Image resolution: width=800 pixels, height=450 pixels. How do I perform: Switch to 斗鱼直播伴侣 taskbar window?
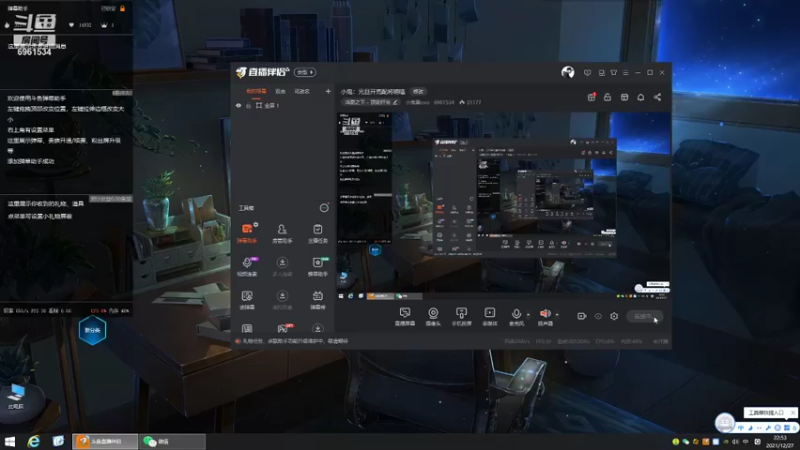pos(105,441)
